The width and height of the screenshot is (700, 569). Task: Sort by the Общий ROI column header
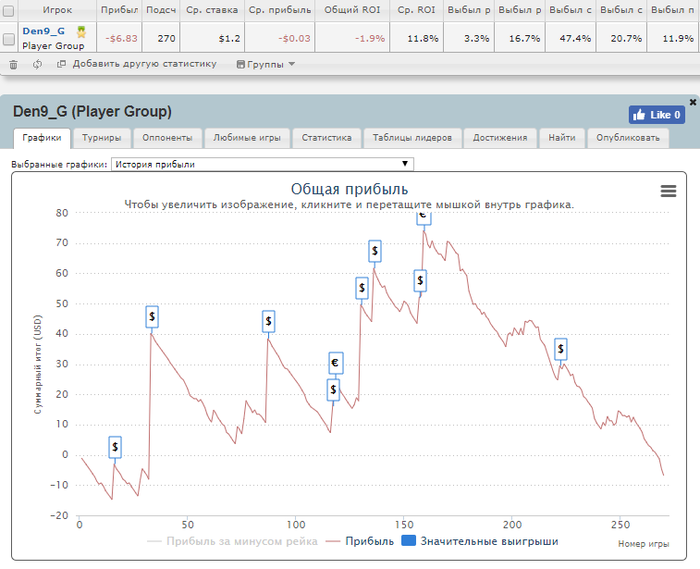click(352, 10)
